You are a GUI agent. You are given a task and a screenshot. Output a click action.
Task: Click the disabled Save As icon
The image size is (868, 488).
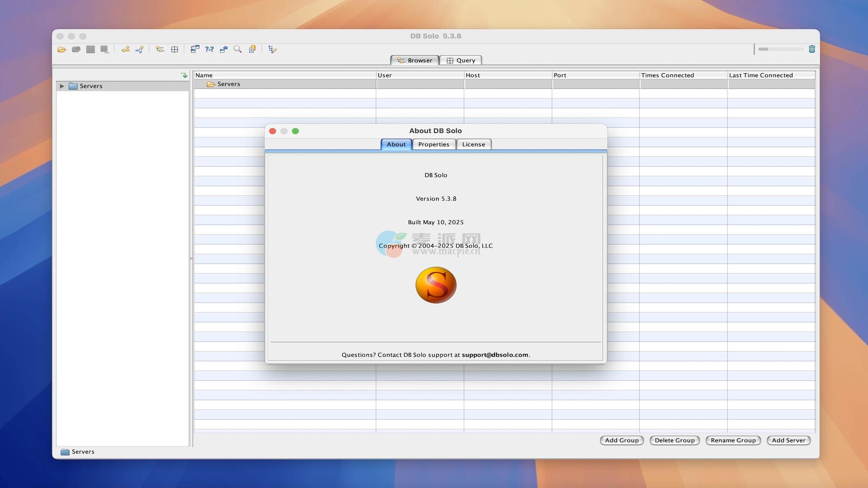pyautogui.click(x=105, y=49)
